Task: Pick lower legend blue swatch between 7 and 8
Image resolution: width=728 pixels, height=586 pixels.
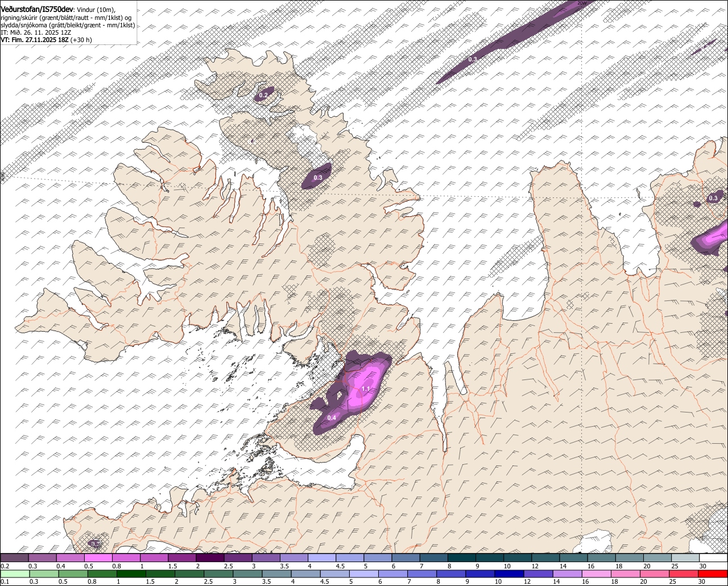Action: point(422,573)
